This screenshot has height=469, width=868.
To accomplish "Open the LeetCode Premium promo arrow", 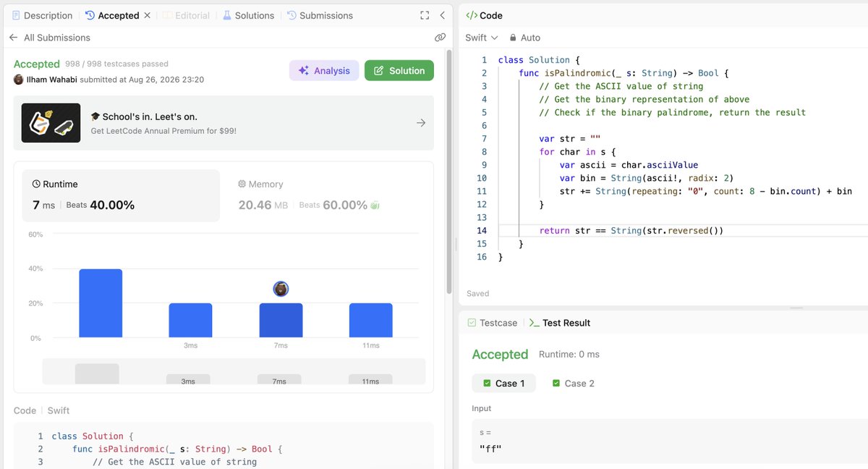I will [421, 123].
